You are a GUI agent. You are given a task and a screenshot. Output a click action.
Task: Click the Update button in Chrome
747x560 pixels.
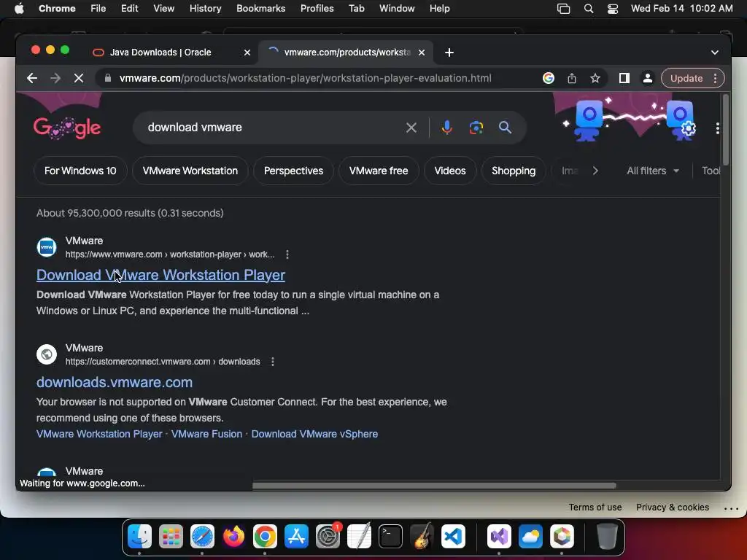(686, 78)
